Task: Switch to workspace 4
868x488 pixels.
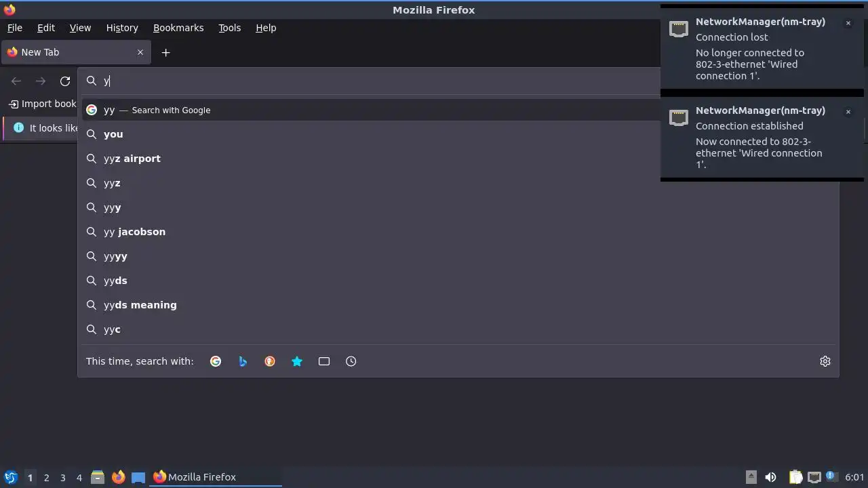Action: [79, 477]
